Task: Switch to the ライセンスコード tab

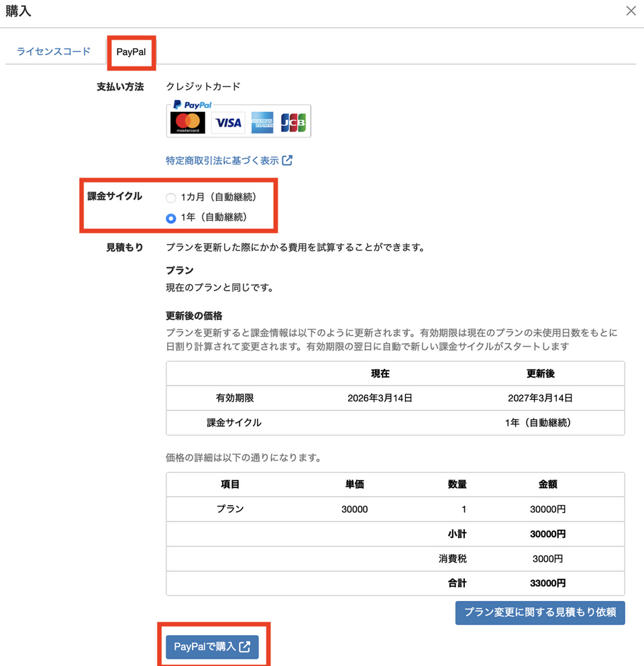Action: (x=53, y=50)
